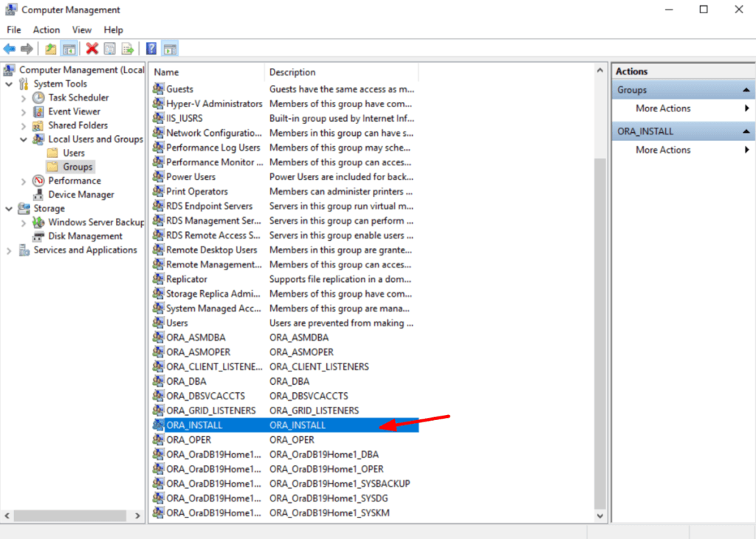756x539 pixels.
Task: Click the list scrollbar down arrow
Action: (599, 516)
